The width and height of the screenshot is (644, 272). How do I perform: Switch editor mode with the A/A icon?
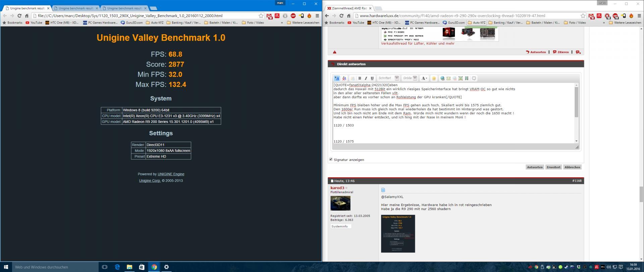pos(337,78)
